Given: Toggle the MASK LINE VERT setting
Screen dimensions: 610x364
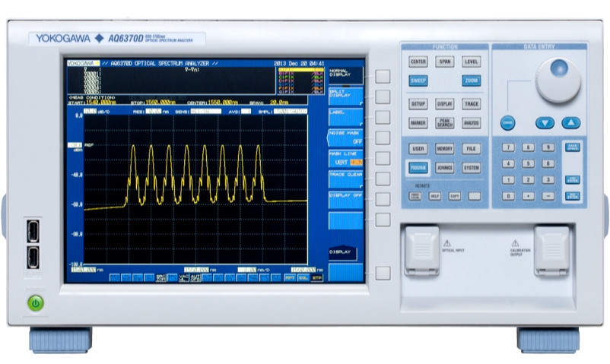Looking at the screenshot, I should pos(345,158).
